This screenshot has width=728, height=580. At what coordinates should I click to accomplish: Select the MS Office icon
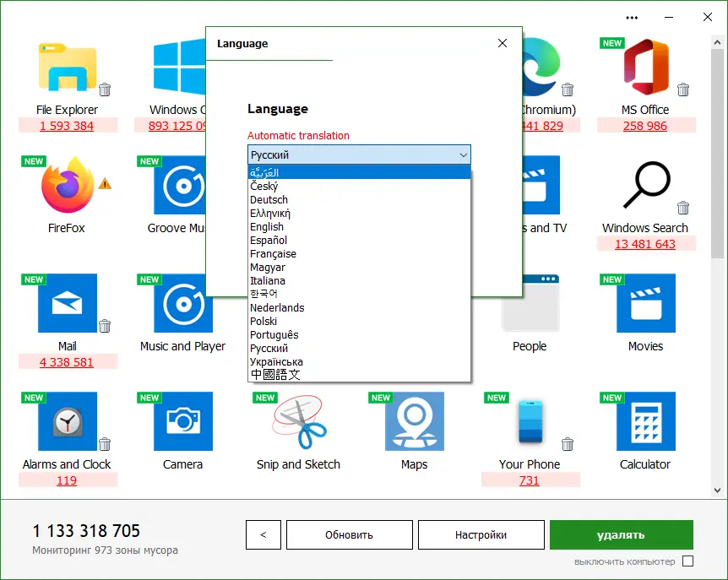coord(646,68)
